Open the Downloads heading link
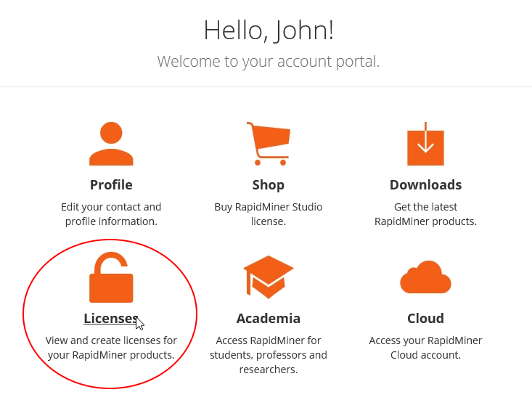The height and width of the screenshot is (400, 532). pos(425,184)
